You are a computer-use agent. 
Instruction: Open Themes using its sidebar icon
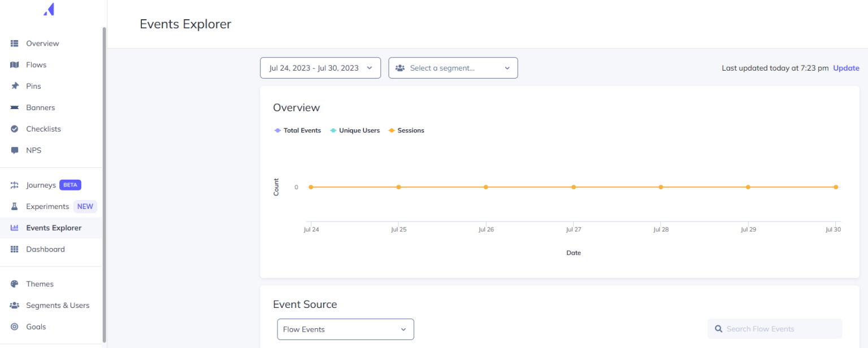[14, 284]
